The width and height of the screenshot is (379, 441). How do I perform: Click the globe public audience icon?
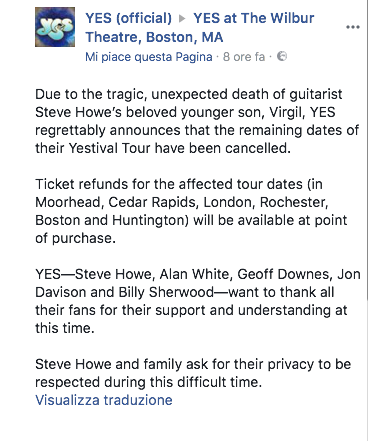pyautogui.click(x=282, y=56)
